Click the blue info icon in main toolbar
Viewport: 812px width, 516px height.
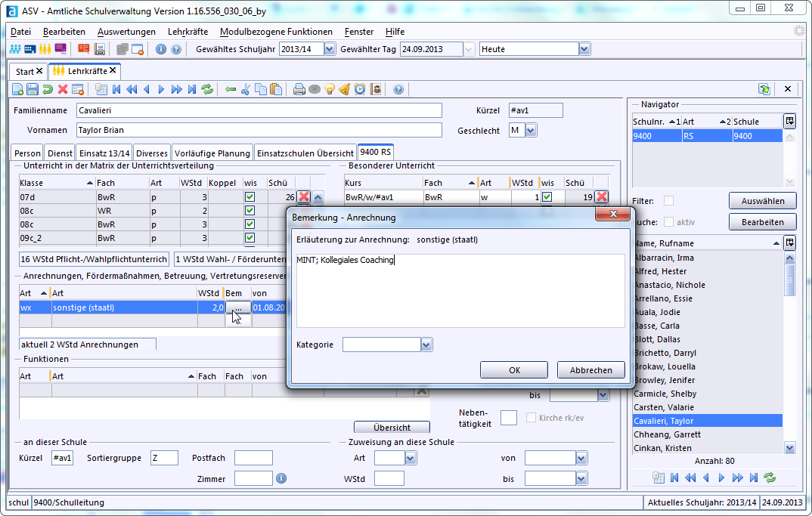[x=161, y=49]
